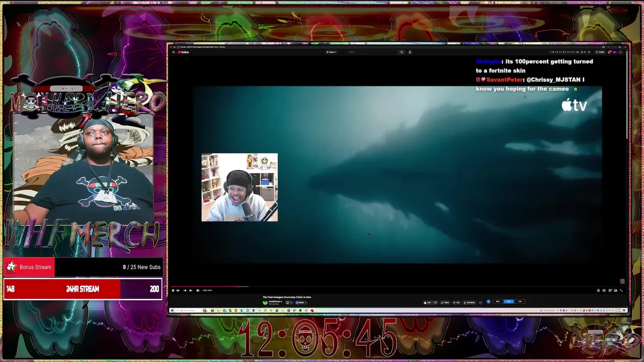
Task: Click into the YouTube search box
Action: (372, 52)
